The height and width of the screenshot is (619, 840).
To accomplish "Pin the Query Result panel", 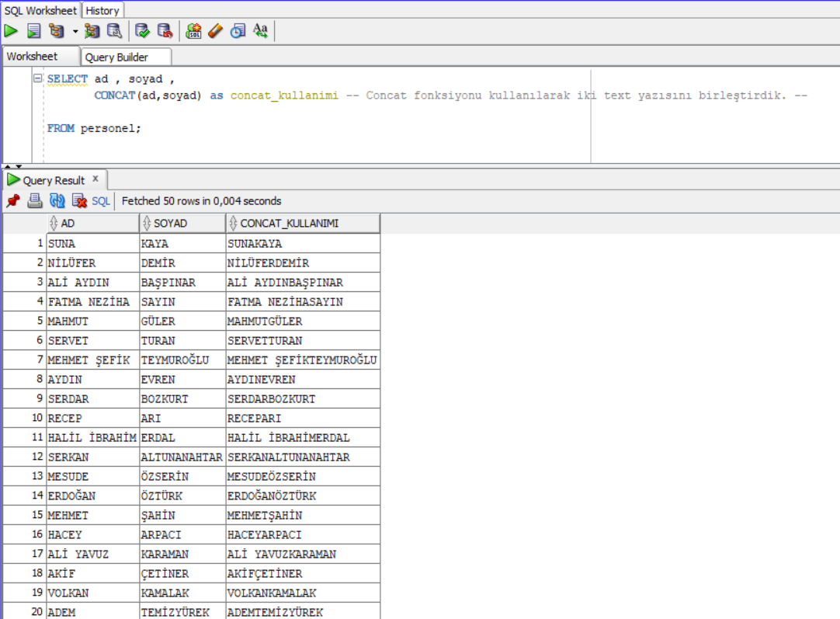I will (12, 200).
